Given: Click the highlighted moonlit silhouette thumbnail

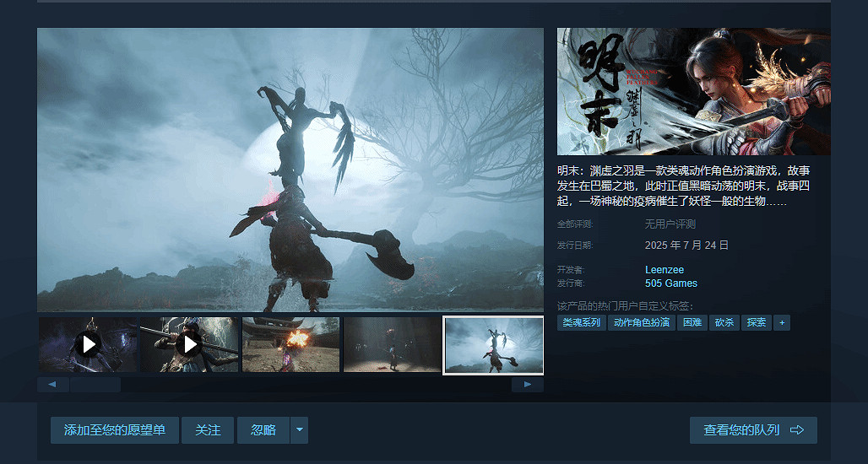Looking at the screenshot, I should click(x=493, y=344).
